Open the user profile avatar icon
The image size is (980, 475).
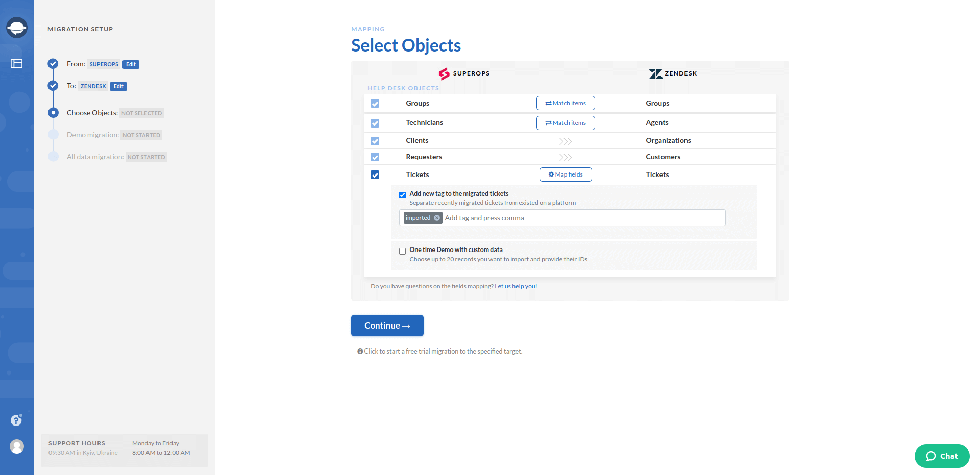click(17, 446)
